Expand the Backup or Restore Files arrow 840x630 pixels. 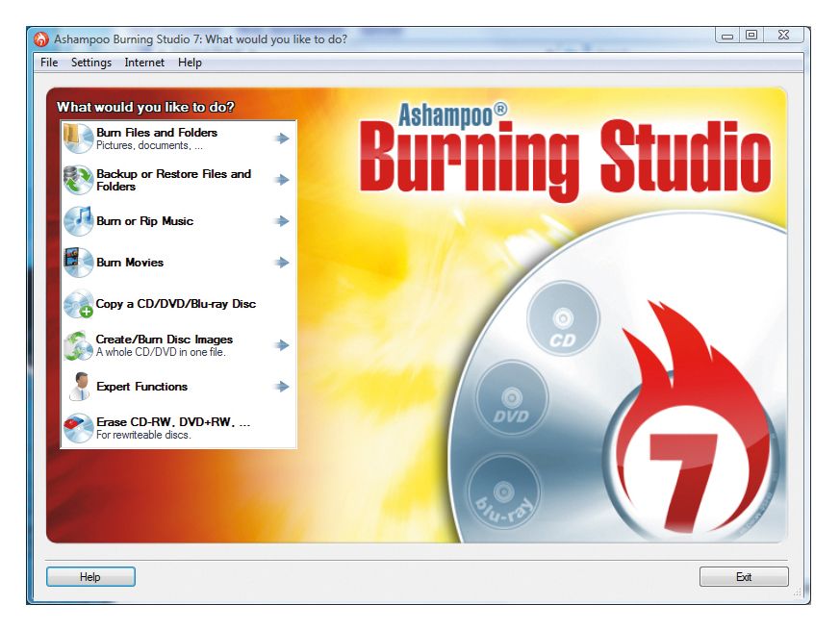coord(282,177)
